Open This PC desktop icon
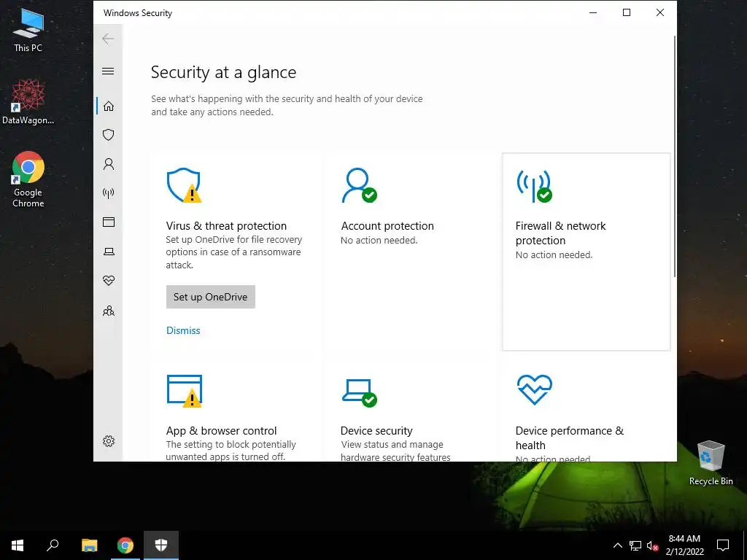This screenshot has width=747, height=560. click(x=28, y=31)
